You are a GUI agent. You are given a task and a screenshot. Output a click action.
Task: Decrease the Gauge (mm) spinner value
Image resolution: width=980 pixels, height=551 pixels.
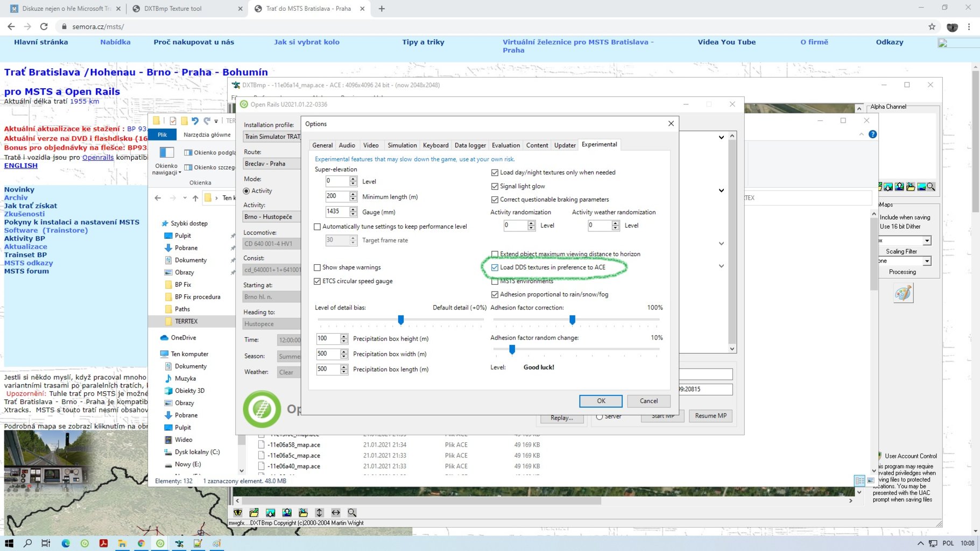pos(353,214)
